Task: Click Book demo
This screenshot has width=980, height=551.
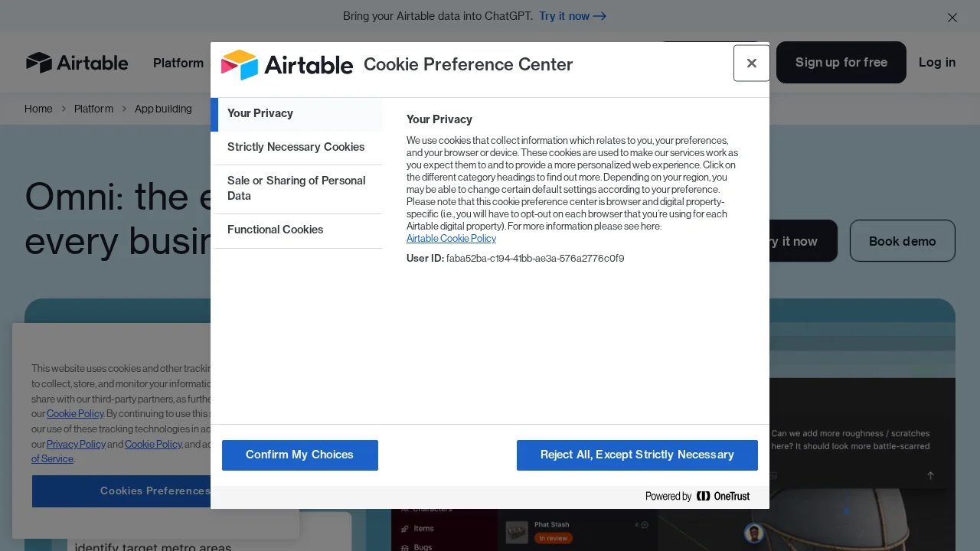Action: [902, 240]
